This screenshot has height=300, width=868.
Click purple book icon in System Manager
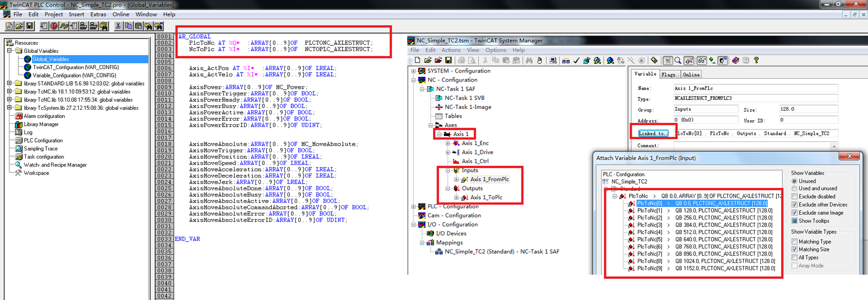coord(735,60)
